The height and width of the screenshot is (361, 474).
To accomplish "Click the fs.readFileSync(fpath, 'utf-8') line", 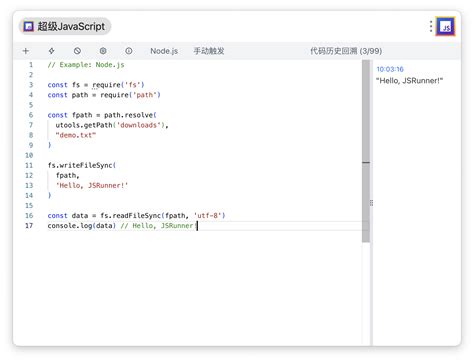I will point(136,216).
